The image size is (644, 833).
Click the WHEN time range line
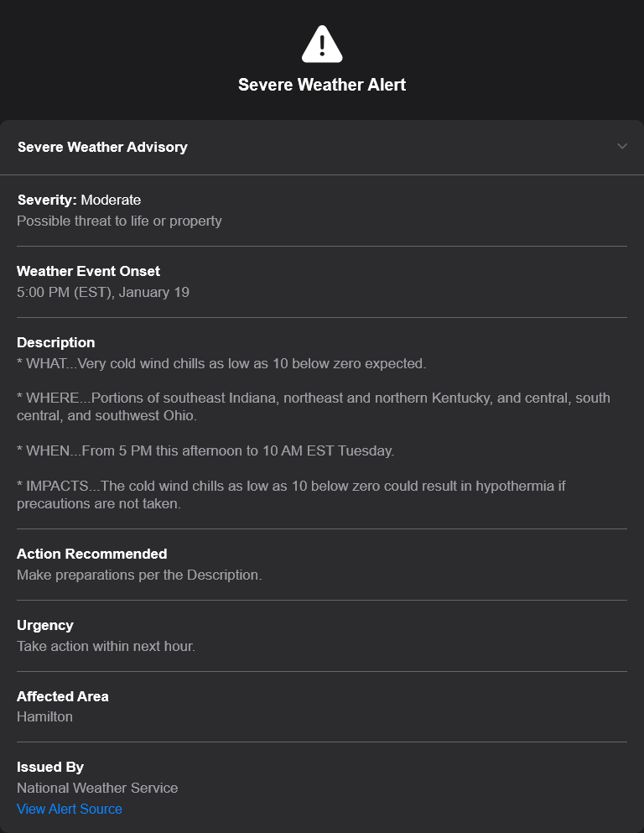[205, 450]
